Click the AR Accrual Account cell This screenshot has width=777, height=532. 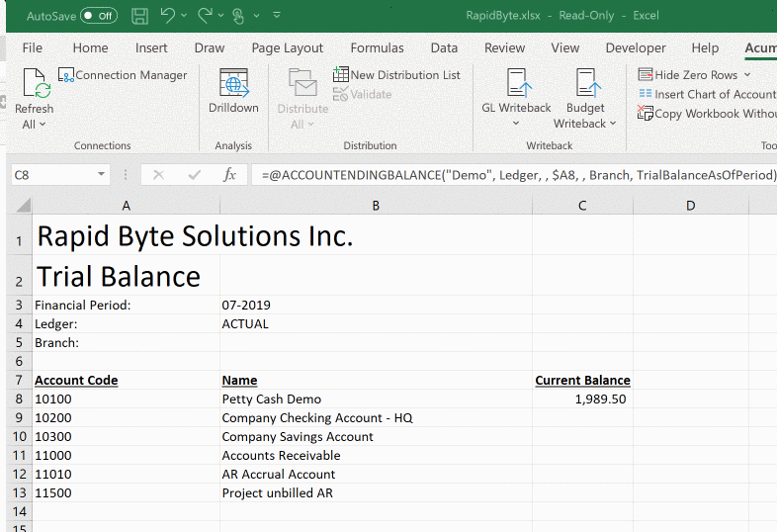coord(376,474)
